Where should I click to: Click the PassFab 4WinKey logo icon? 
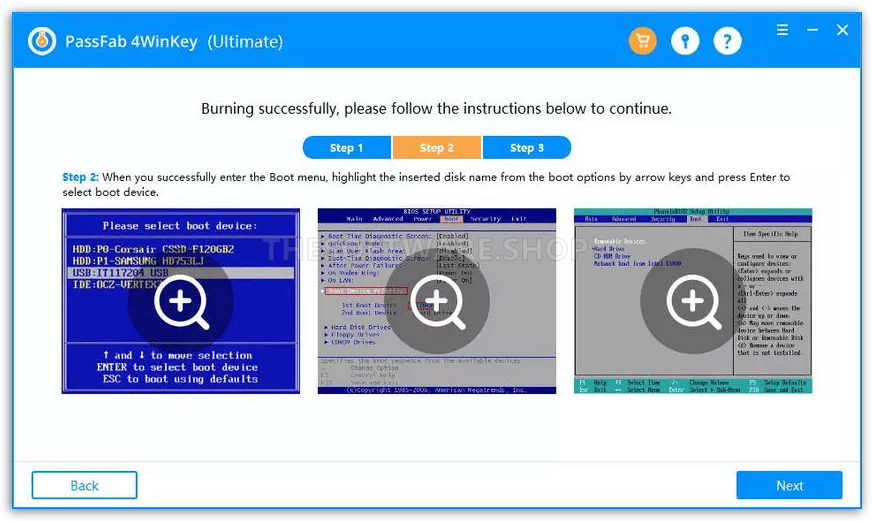42,41
